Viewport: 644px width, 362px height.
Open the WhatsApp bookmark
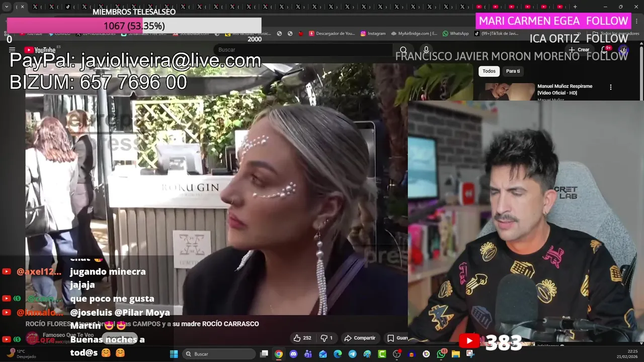pos(455,34)
